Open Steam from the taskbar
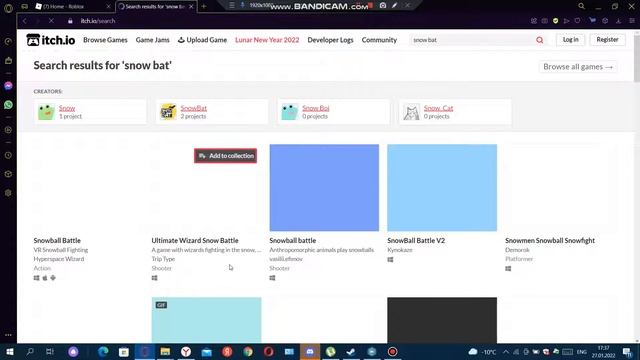This screenshot has height=360, width=640. coord(351,351)
